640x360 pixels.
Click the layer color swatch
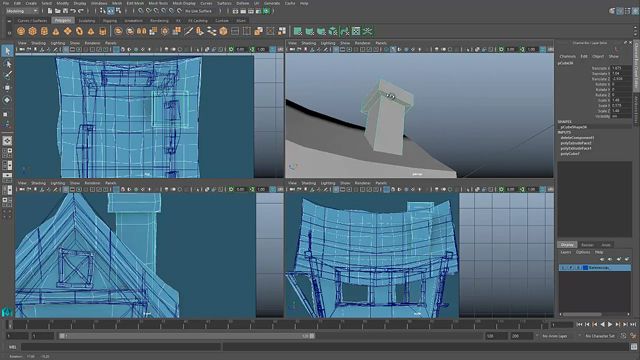click(585, 268)
